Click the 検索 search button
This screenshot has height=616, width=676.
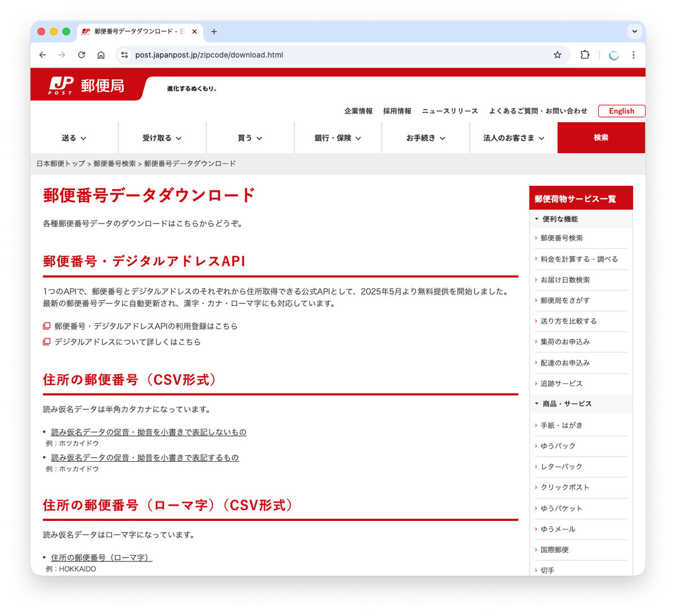click(x=601, y=137)
